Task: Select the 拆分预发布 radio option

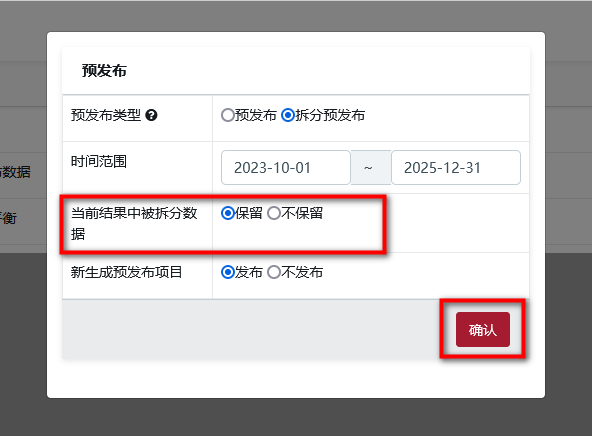Action: click(x=288, y=115)
